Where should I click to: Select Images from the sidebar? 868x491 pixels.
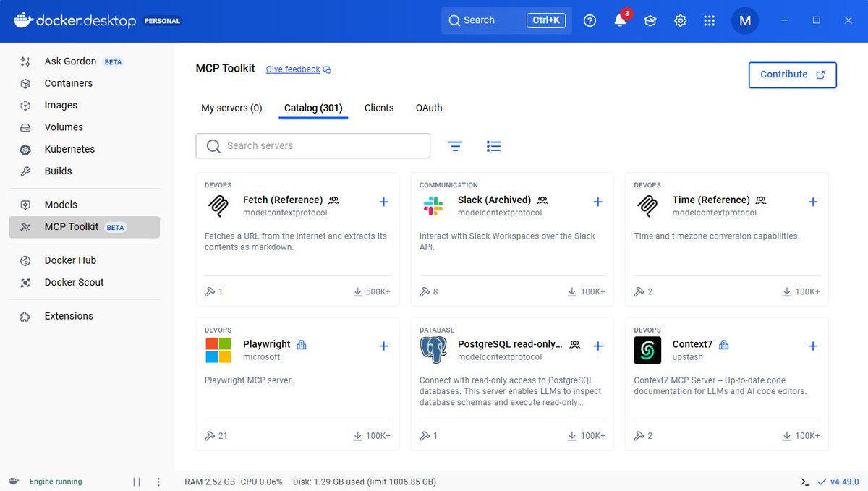59,105
